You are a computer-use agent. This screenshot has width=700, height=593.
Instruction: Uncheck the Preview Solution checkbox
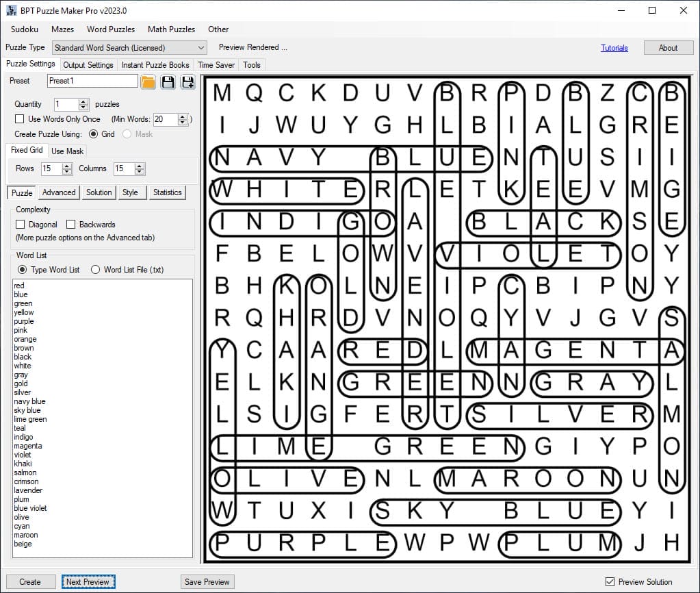pos(610,582)
